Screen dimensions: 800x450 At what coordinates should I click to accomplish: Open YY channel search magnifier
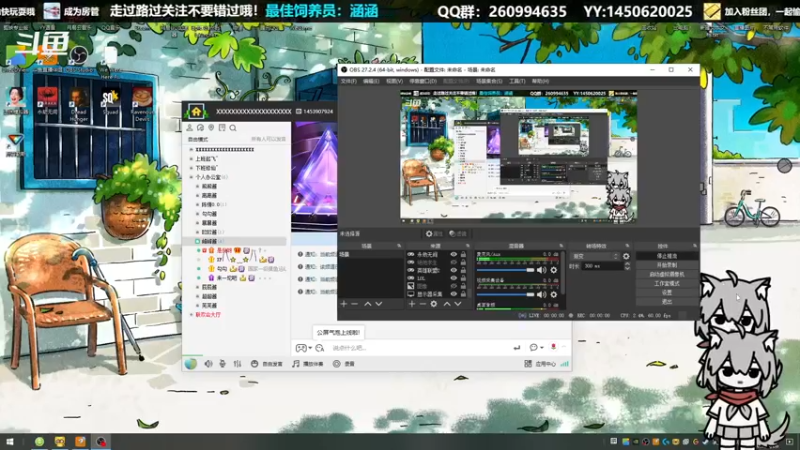(x=233, y=128)
